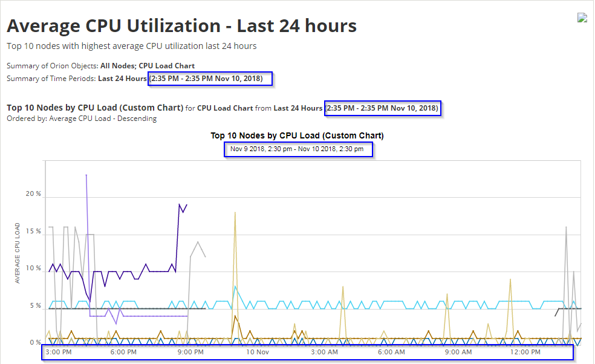Click the time range in the chart section heading
The height and width of the screenshot is (364, 595).
click(383, 108)
